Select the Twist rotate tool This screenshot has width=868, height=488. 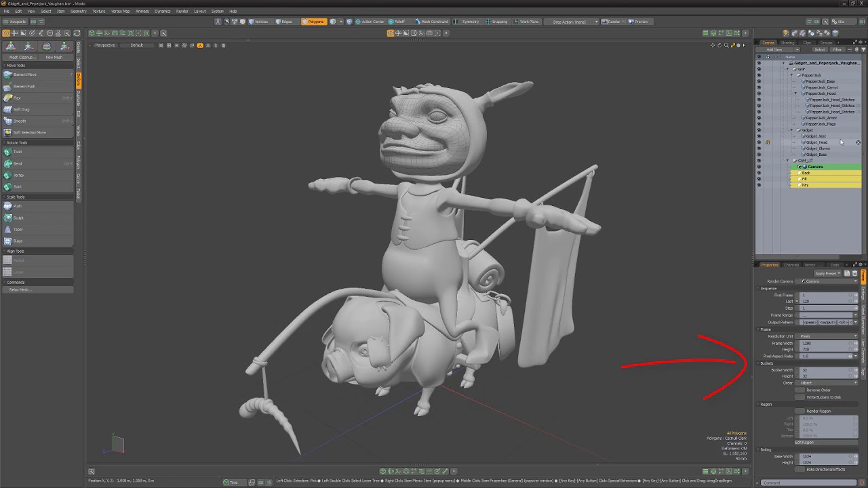(x=18, y=152)
